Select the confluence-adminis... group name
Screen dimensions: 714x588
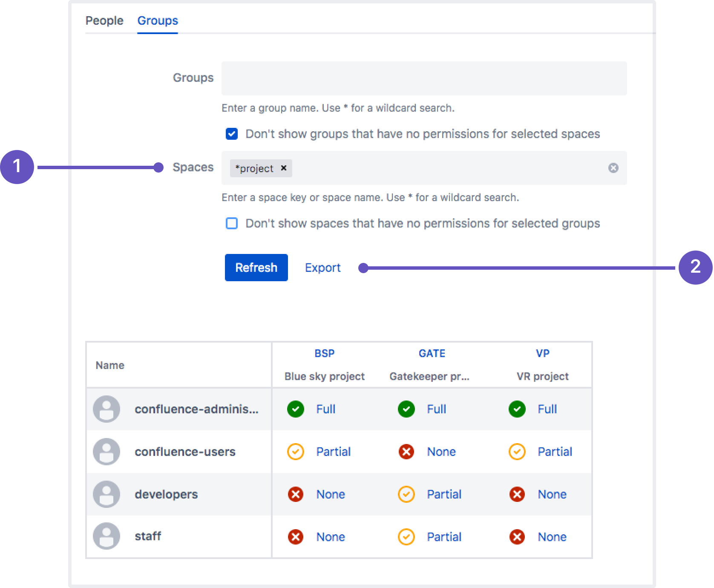click(196, 409)
